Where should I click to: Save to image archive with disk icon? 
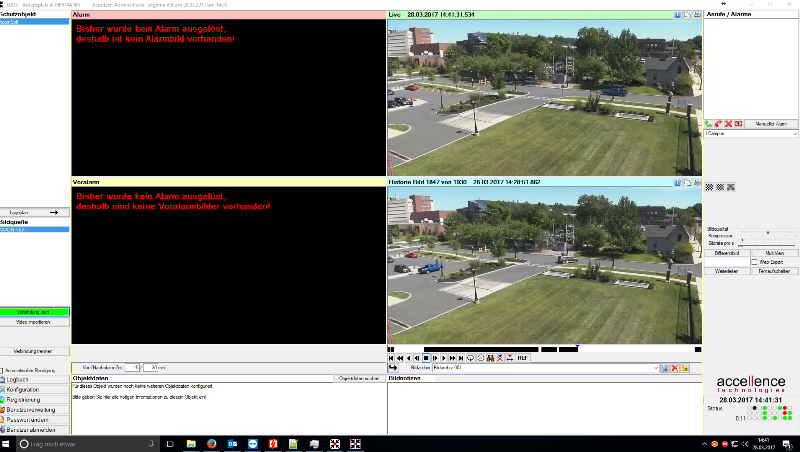point(664,368)
